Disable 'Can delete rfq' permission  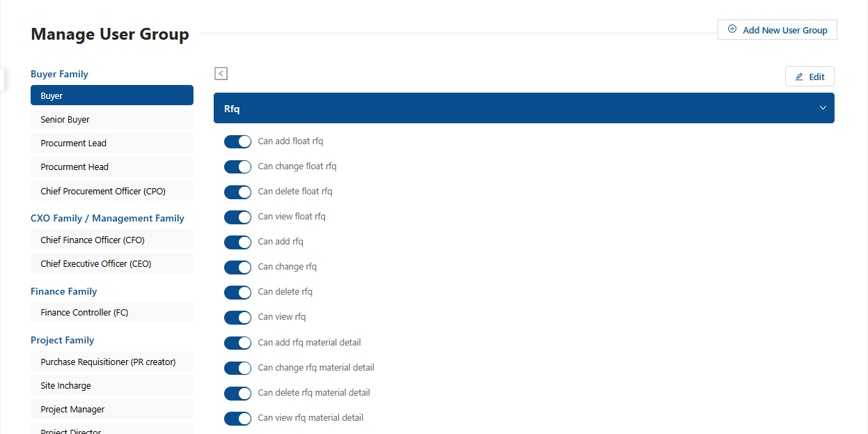(x=237, y=293)
